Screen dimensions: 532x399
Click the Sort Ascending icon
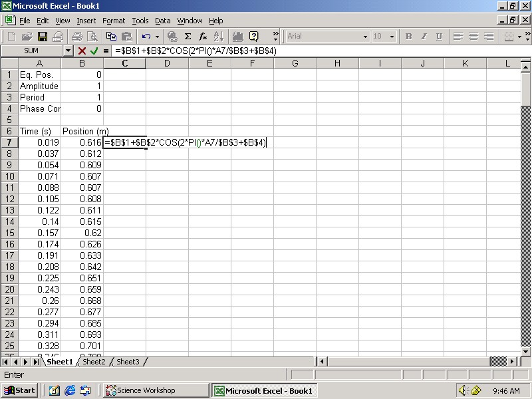(219, 37)
